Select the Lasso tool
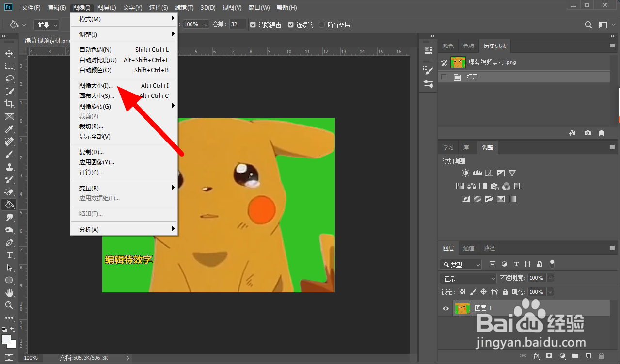 tap(9, 79)
